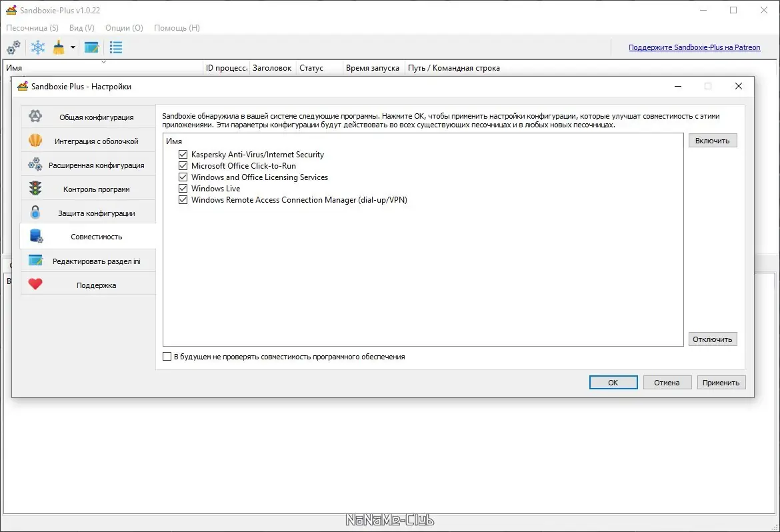This screenshot has height=532, width=780.
Task: Click the edit ini toolbar icon
Action: click(x=91, y=48)
